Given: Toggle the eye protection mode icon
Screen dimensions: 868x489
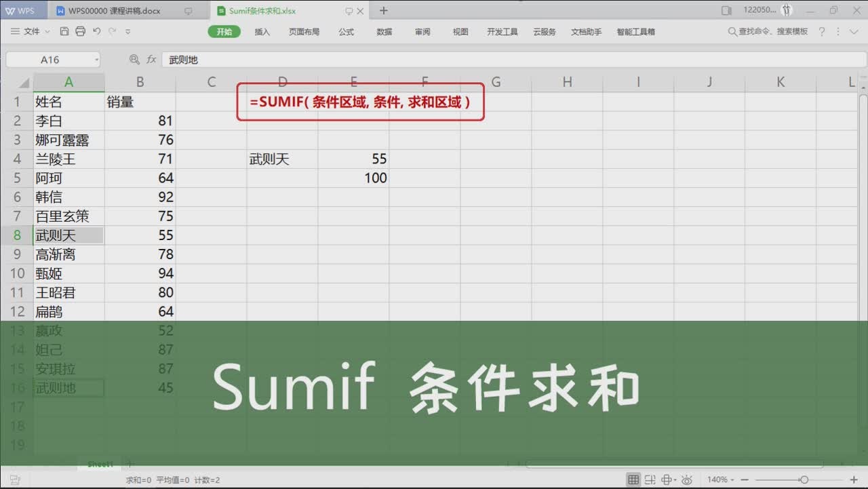Looking at the screenshot, I should pos(687,480).
